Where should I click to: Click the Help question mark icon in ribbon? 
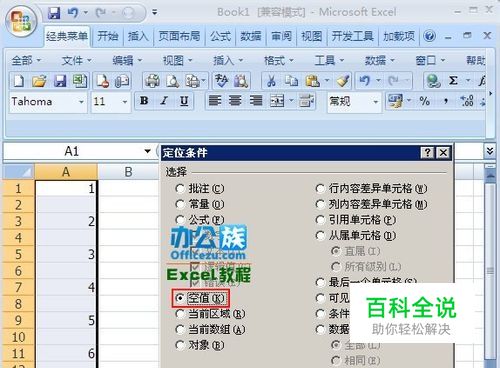(429, 36)
